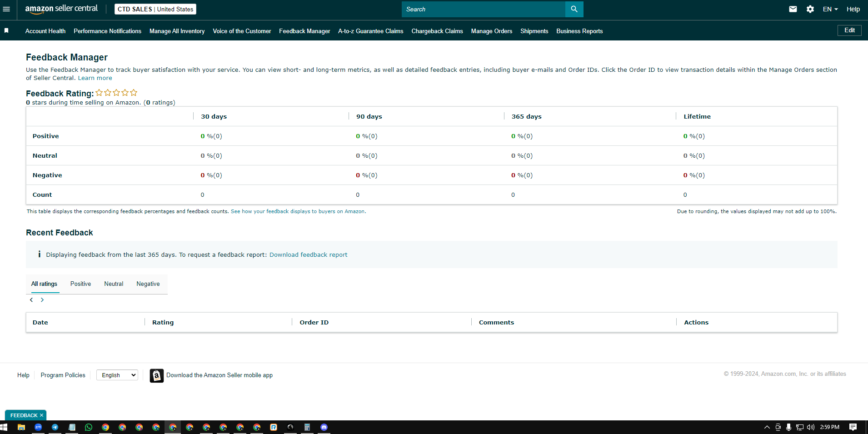The image size is (868, 434).
Task: Open Performance Notifications in the nav bar
Action: pyautogui.click(x=107, y=31)
